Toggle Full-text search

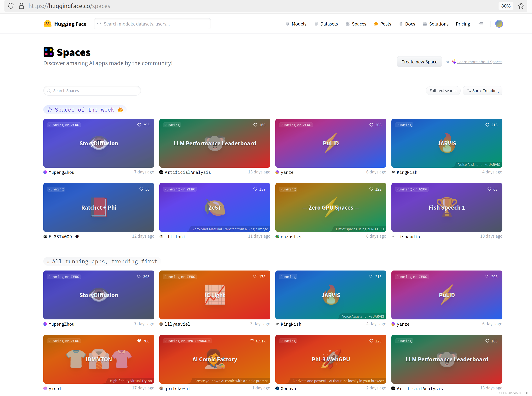click(x=443, y=91)
